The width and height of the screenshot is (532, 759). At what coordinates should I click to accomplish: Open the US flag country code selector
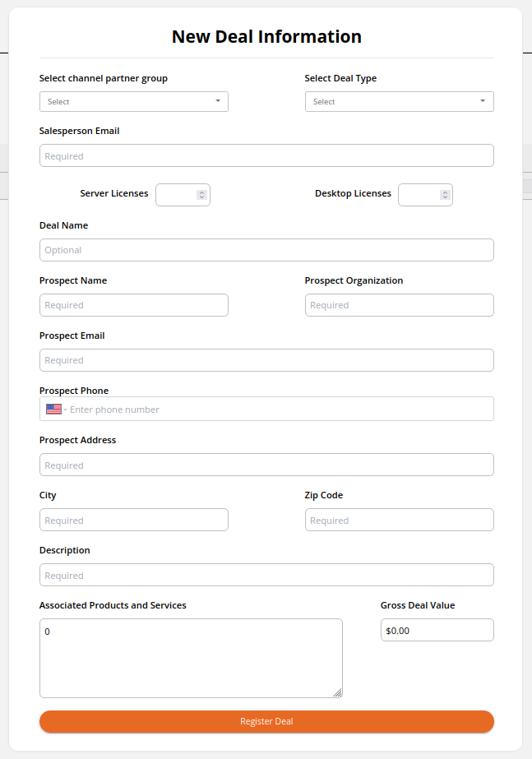(56, 410)
